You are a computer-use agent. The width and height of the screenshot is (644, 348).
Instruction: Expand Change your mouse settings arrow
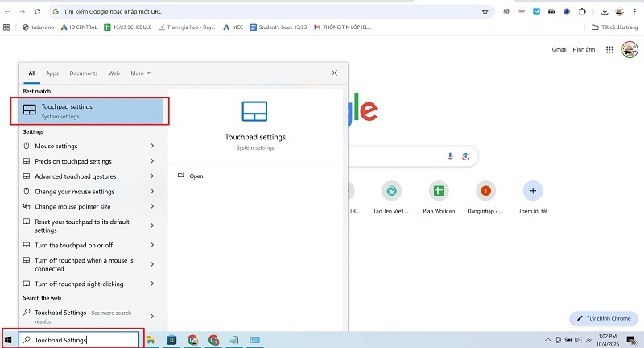click(152, 192)
